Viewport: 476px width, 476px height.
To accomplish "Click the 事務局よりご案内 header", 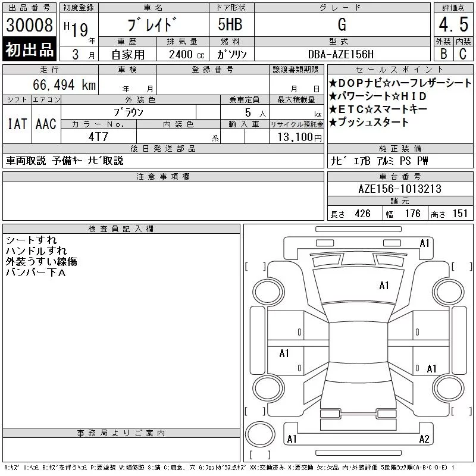I will click(x=121, y=433).
